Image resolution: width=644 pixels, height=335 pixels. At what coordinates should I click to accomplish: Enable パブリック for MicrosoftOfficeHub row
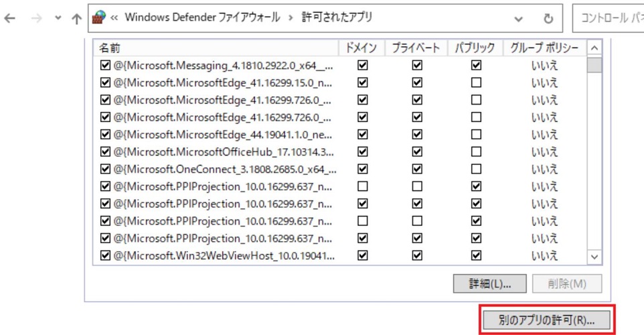tap(477, 151)
